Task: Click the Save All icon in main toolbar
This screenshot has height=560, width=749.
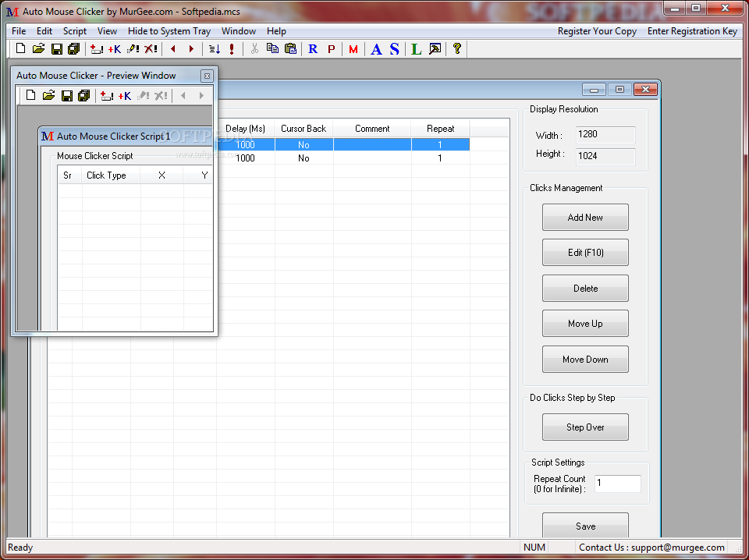Action: pyautogui.click(x=73, y=48)
